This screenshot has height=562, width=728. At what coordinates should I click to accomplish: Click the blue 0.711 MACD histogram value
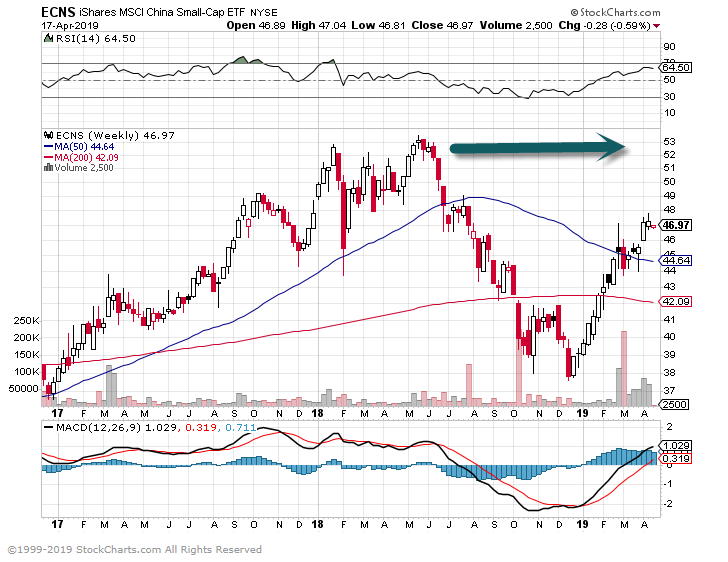click(240, 427)
